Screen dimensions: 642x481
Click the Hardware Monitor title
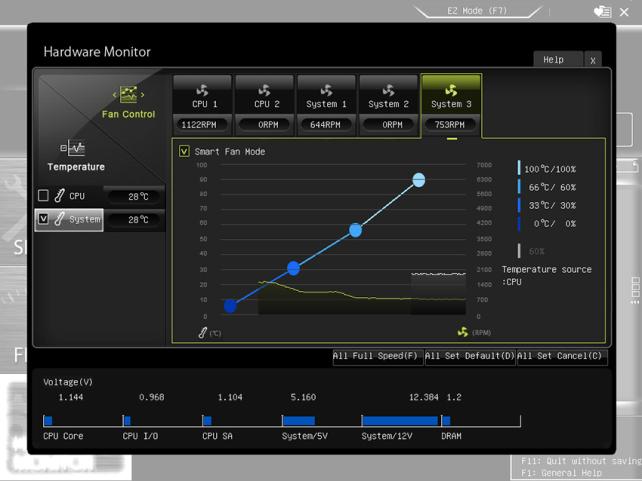tap(97, 52)
